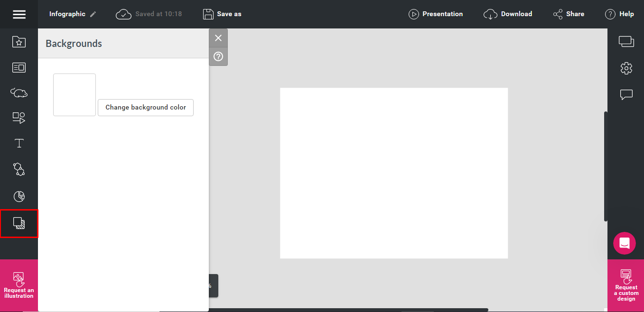Open the comments panel icon
The image size is (644, 312).
[626, 94]
